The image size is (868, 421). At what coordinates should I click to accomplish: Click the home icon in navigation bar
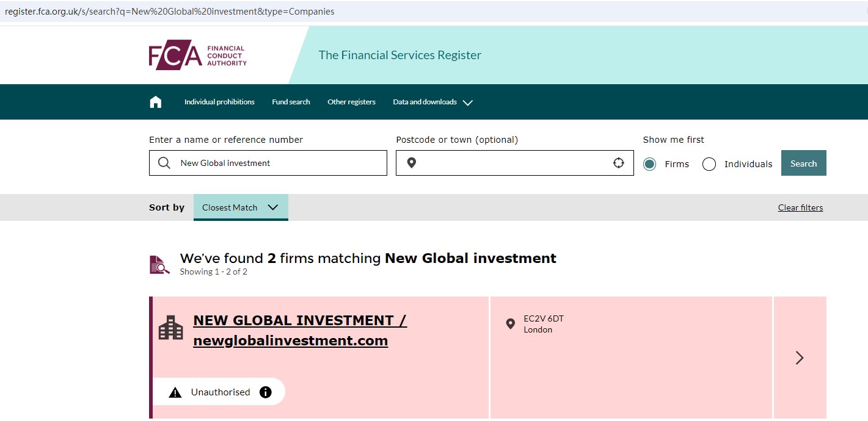pyautogui.click(x=156, y=102)
